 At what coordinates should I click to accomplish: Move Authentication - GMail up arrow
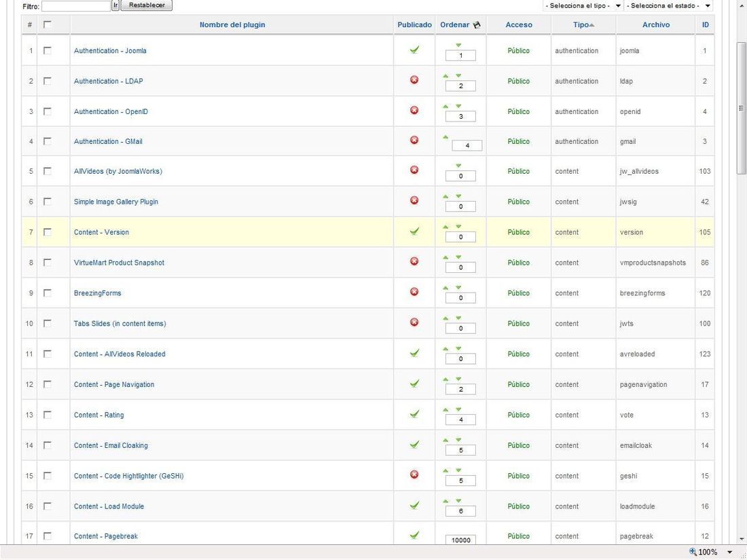point(445,137)
